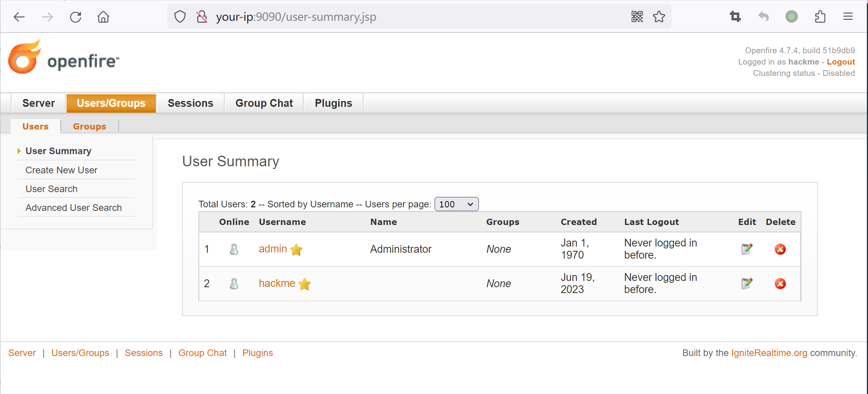Open the Plugins tab
The height and width of the screenshot is (394, 868).
333,103
